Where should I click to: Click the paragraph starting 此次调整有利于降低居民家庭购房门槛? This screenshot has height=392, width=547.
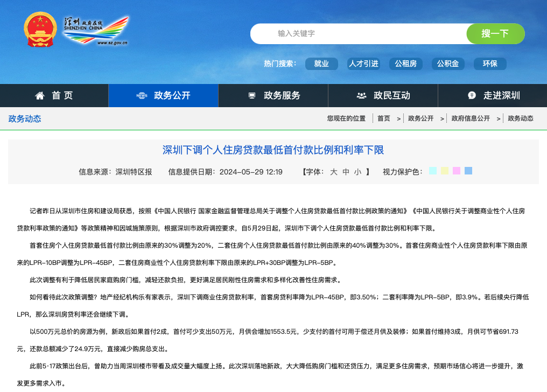point(185,280)
